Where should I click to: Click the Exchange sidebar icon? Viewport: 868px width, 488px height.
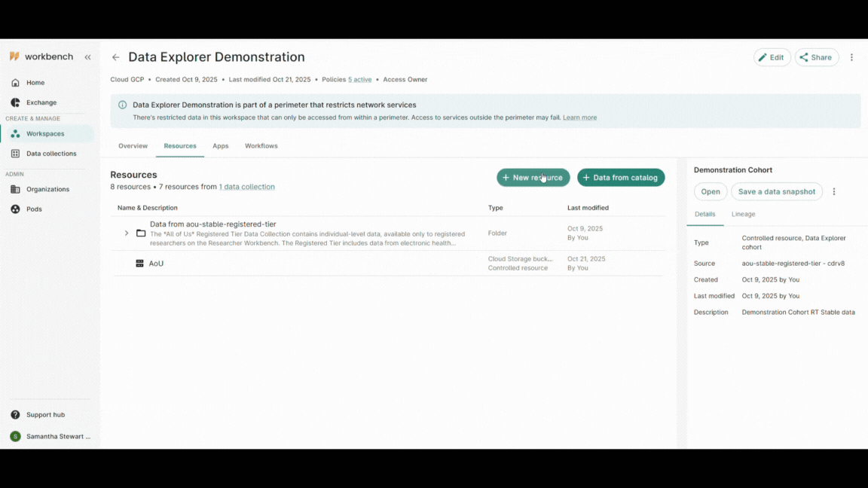tap(16, 102)
